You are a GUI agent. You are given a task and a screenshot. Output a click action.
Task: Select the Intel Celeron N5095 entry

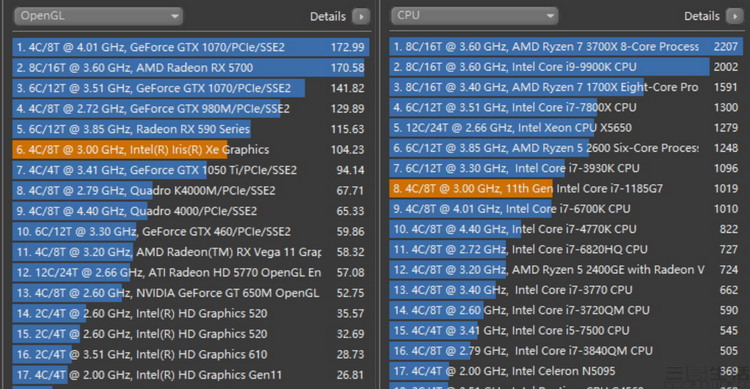566,371
